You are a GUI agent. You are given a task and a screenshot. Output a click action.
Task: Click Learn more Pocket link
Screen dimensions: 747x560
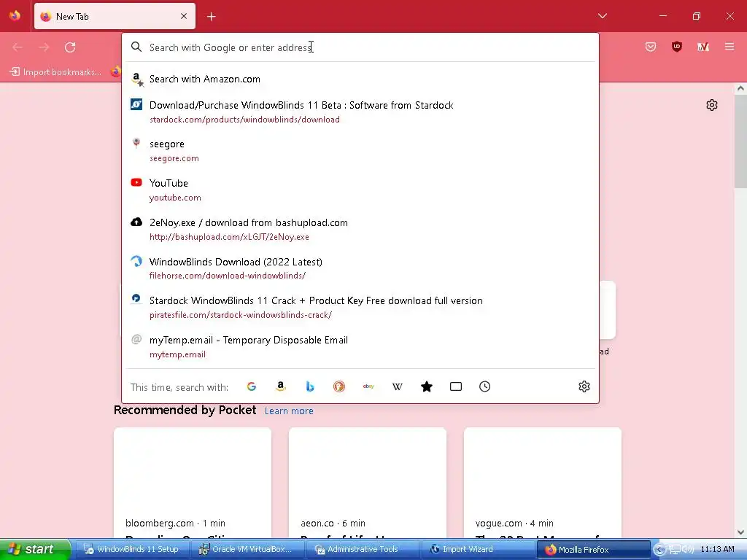click(289, 411)
